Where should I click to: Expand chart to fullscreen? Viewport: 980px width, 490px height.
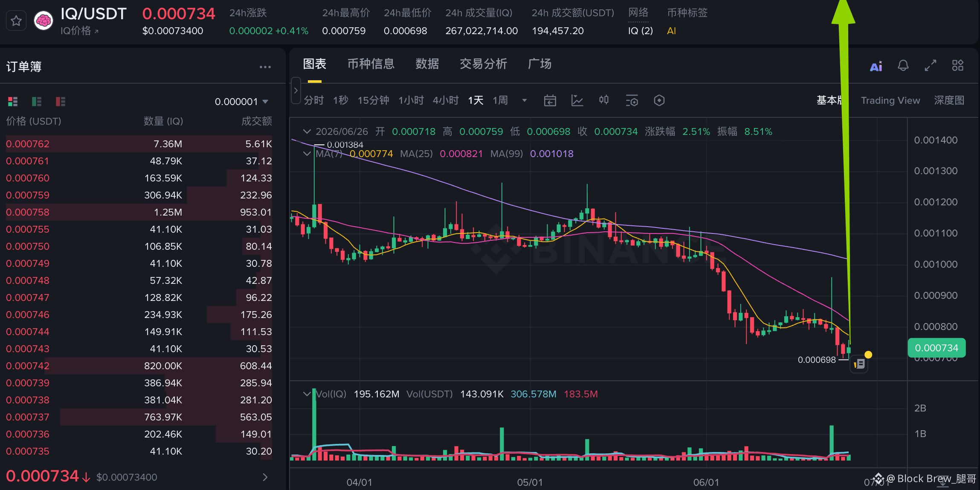pos(931,66)
